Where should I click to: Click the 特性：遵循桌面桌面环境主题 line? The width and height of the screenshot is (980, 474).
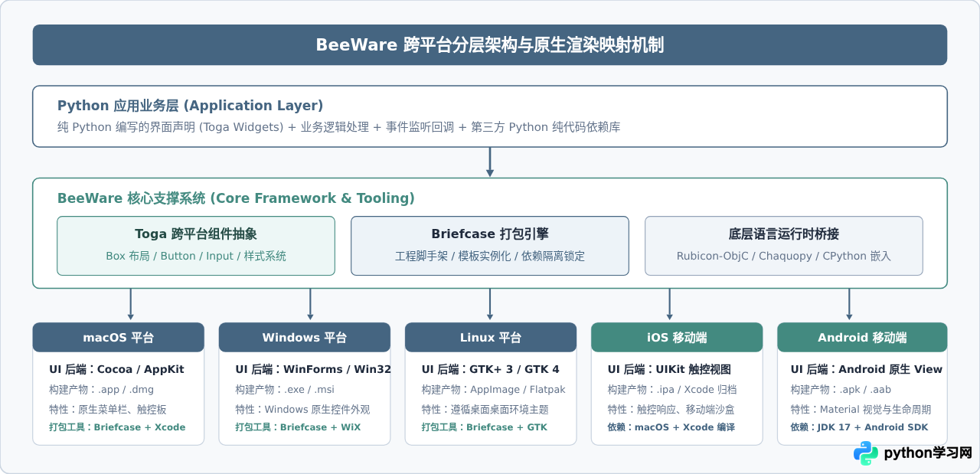(x=485, y=409)
